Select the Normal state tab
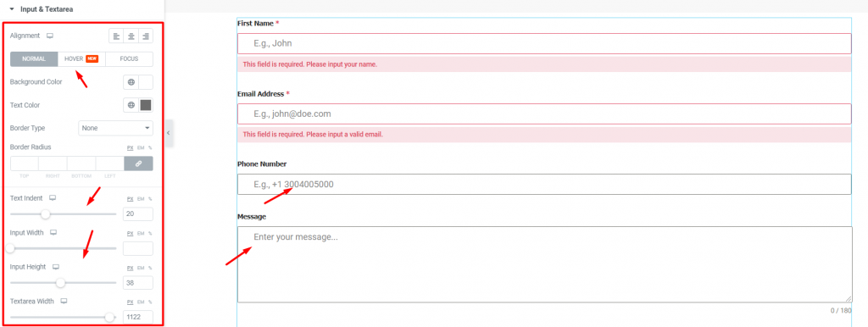The height and width of the screenshot is (327, 868). tap(34, 58)
